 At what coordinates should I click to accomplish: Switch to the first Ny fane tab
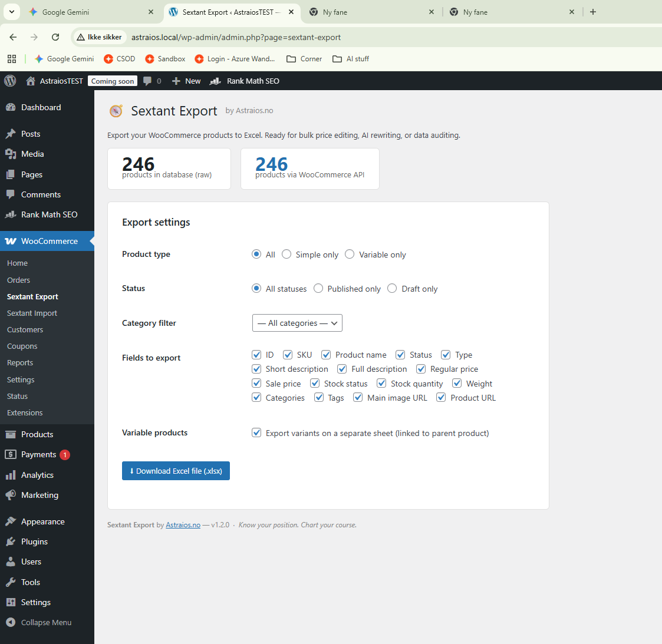click(x=371, y=12)
